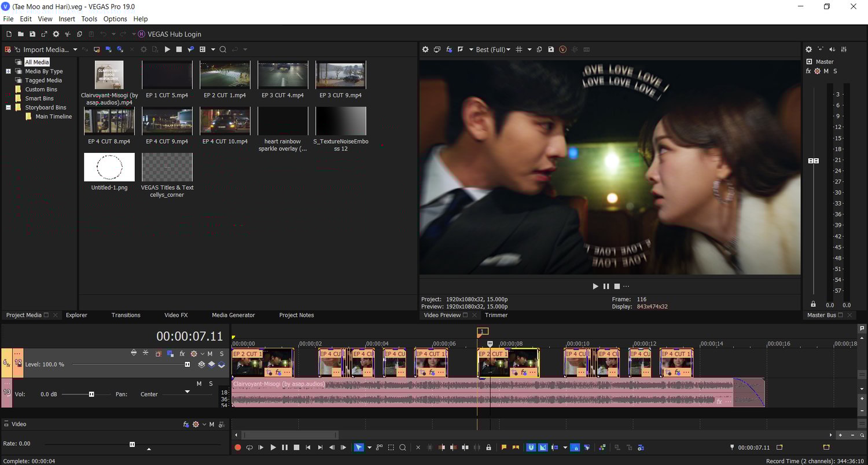Open a project using the folder icon
Viewport: 868px width, 465px height.
coord(20,34)
